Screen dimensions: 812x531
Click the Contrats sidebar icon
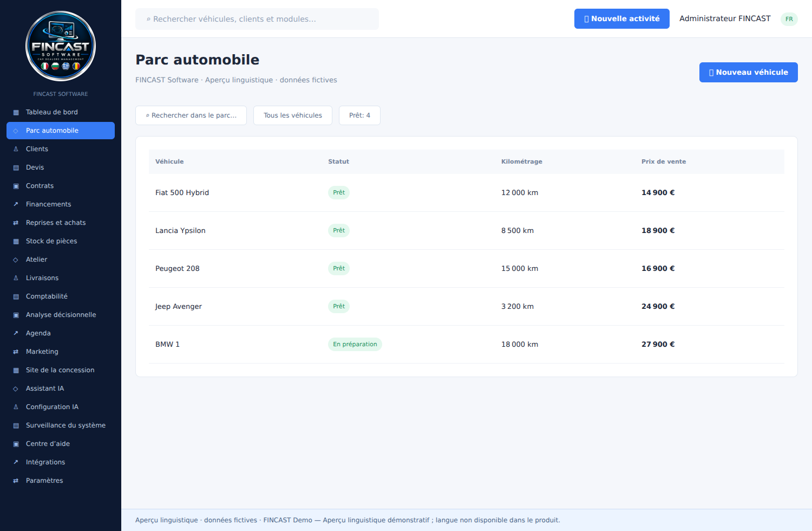16,186
